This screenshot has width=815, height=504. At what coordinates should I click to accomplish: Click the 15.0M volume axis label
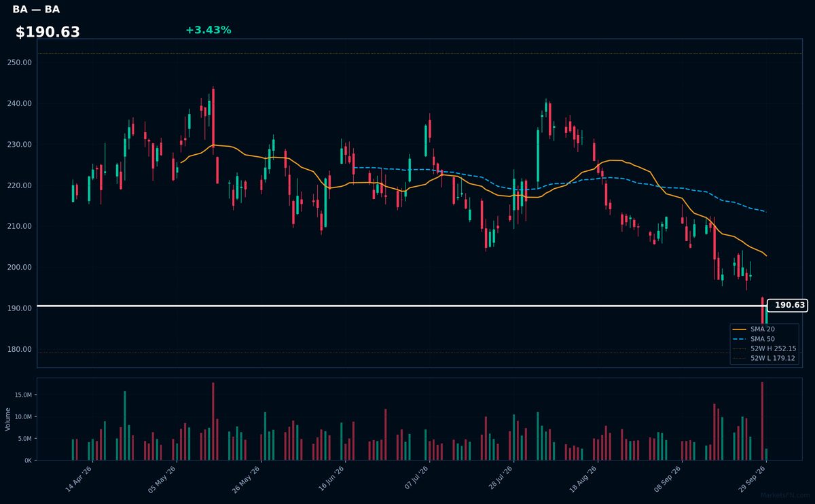[23, 395]
